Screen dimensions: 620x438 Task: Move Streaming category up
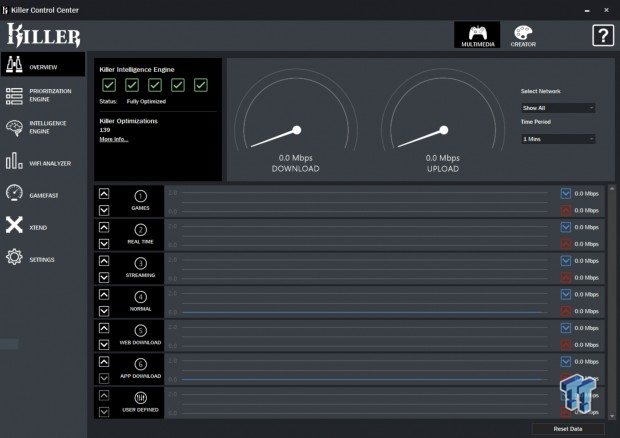104,261
